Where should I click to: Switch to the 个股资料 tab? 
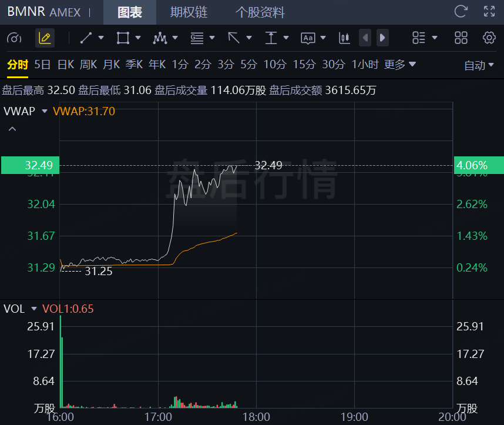(260, 12)
